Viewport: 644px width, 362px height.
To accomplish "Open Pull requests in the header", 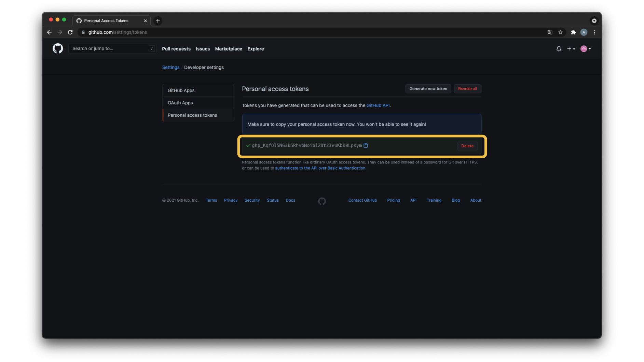I will point(176,49).
